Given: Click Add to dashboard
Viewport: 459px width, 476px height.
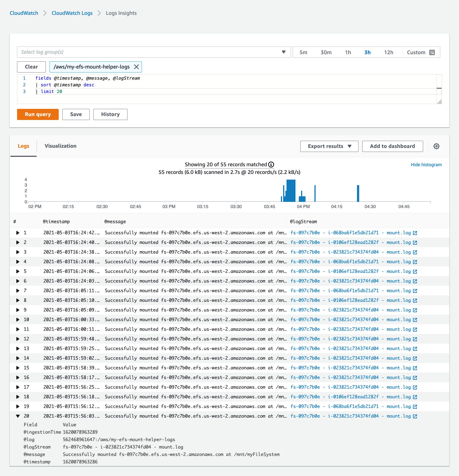Looking at the screenshot, I should (392, 146).
